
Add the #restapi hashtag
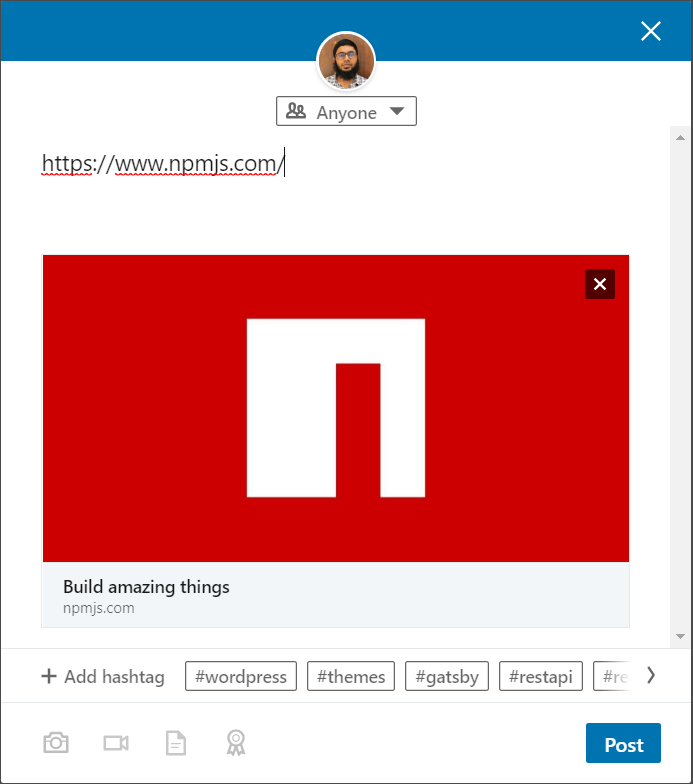[x=541, y=676]
